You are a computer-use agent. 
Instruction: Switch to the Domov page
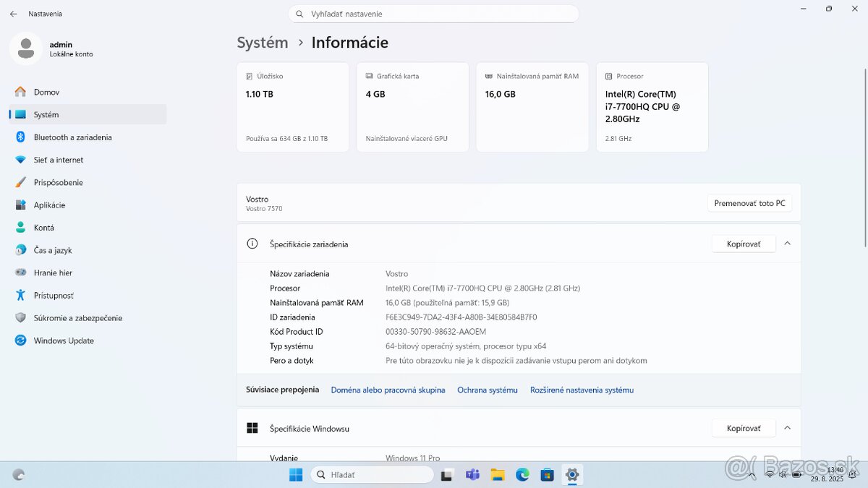click(x=48, y=92)
